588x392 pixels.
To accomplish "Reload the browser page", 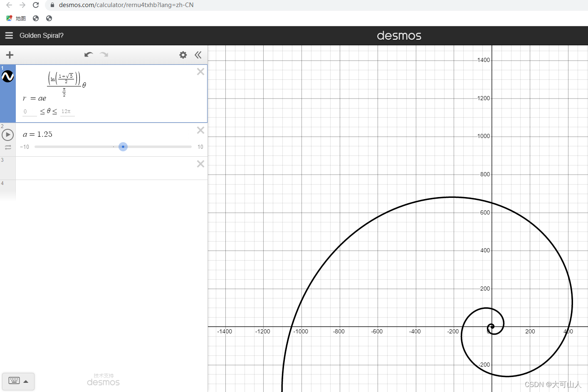I will [x=36, y=5].
